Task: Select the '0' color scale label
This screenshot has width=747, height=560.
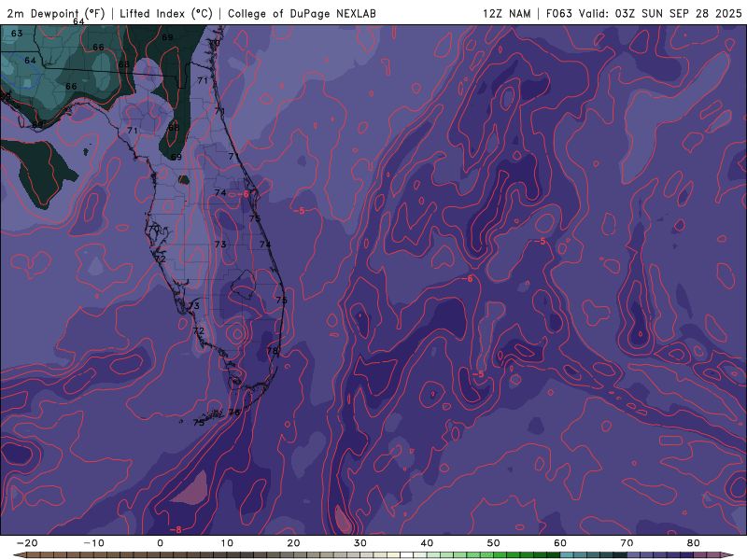Action: pyautogui.click(x=160, y=543)
